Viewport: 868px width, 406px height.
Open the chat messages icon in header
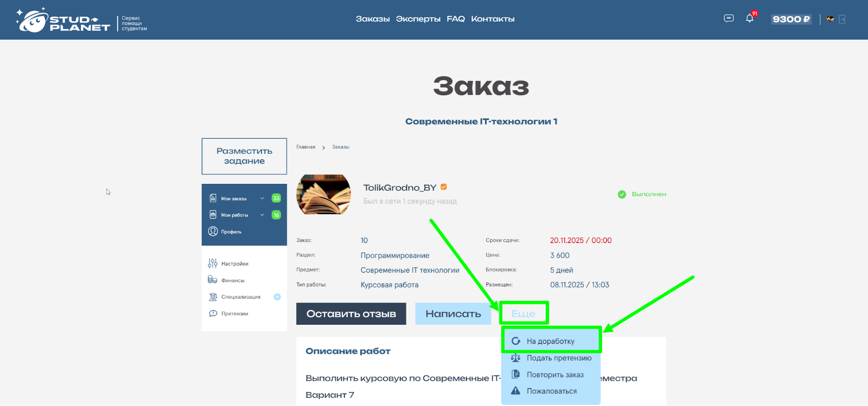point(729,18)
